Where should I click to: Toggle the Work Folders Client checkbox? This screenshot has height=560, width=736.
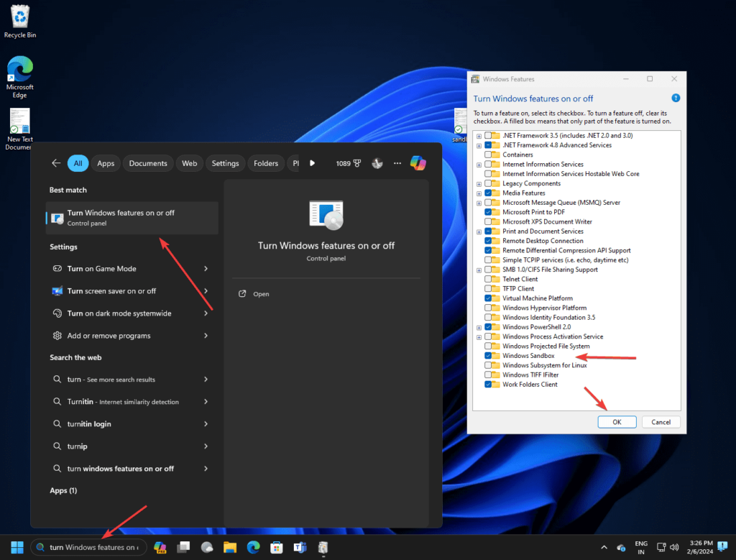click(488, 385)
